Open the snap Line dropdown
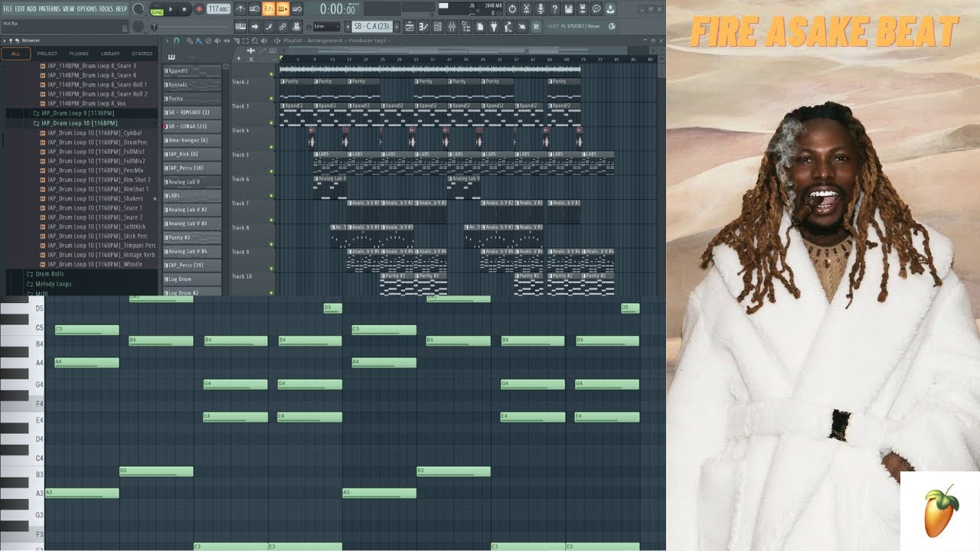Viewport: 980px width, 551px height. (327, 26)
